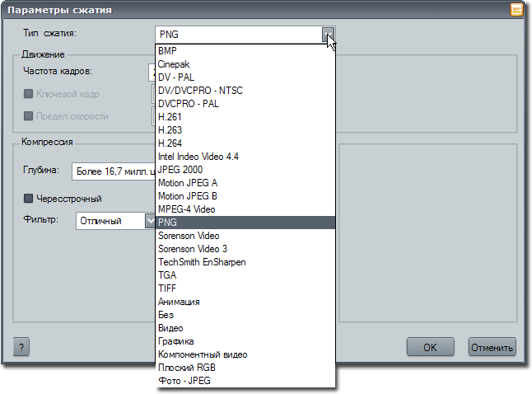Click the Ключевой кадр checkbox
The image size is (532, 394).
pos(29,94)
